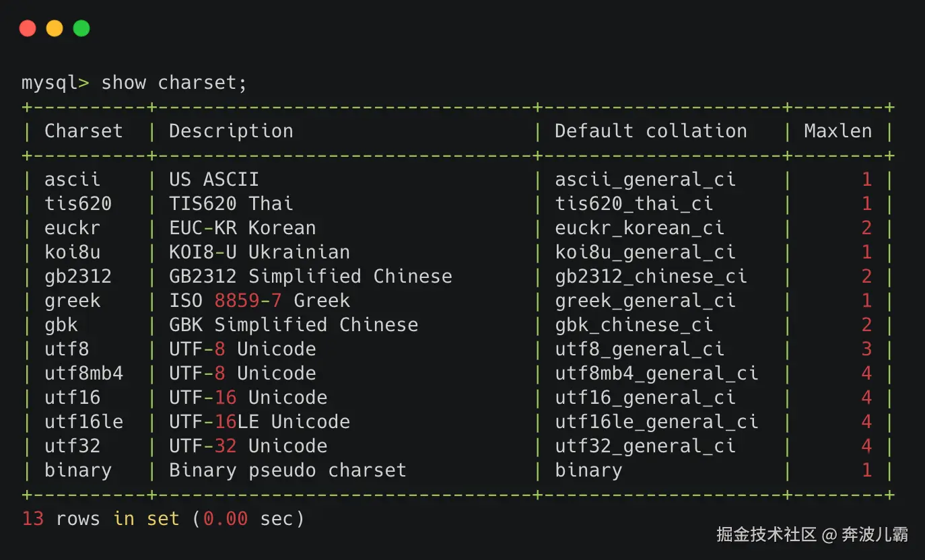This screenshot has height=560, width=925.
Task: Click the Maxlen column header
Action: pyautogui.click(x=837, y=131)
